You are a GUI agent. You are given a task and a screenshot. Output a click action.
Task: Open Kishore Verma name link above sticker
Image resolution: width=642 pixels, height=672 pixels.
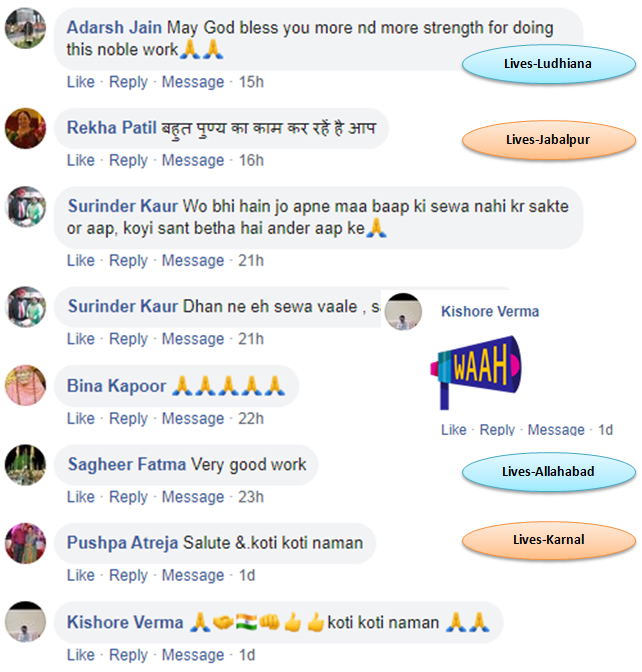click(490, 312)
